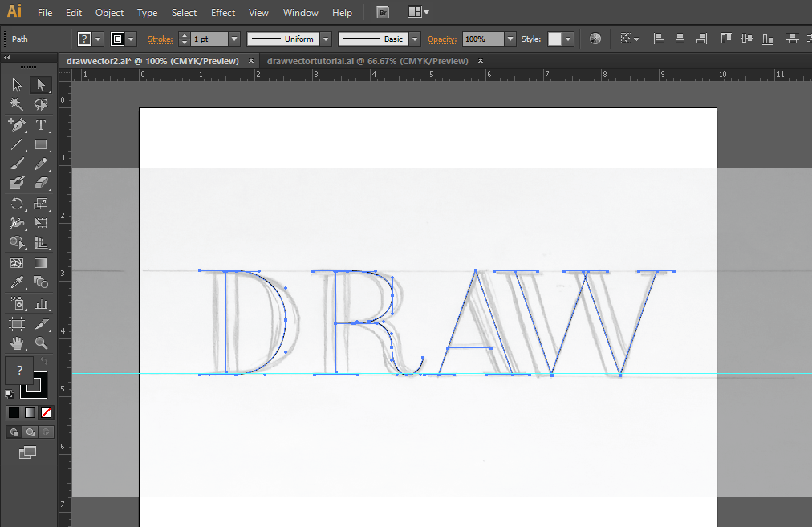Image resolution: width=812 pixels, height=527 pixels.
Task: Open stroke color dropdown in control bar
Action: [x=131, y=39]
